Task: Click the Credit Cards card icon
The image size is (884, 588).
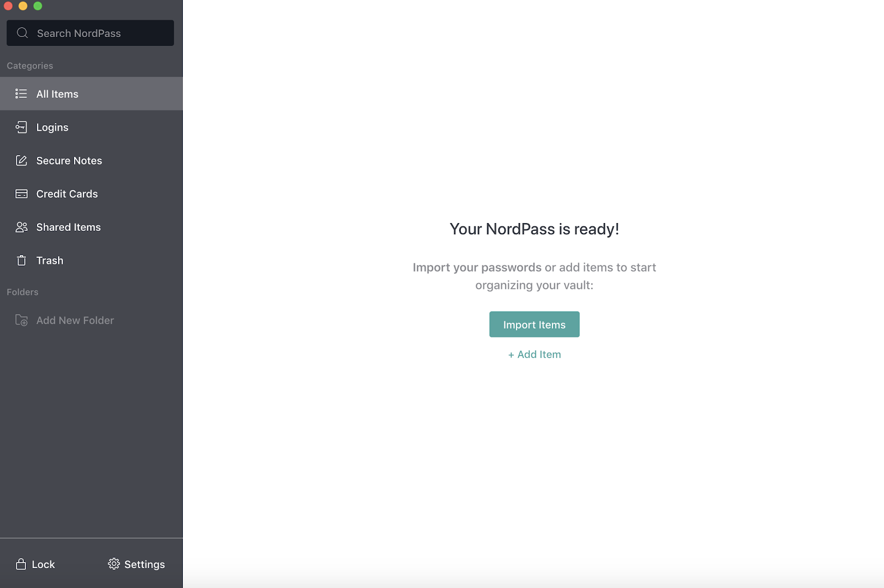Action: [x=21, y=194]
